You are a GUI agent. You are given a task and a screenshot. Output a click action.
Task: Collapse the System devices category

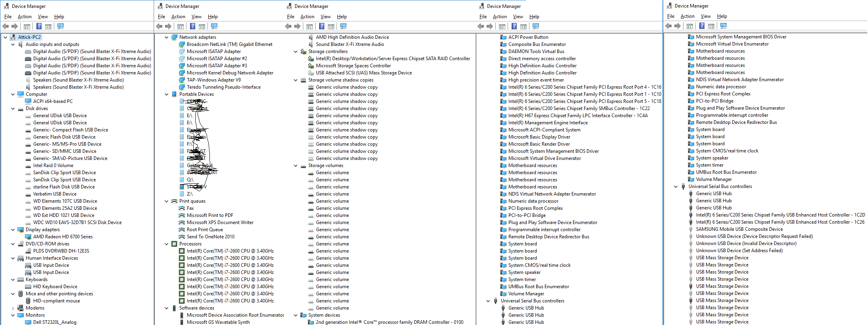point(296,315)
